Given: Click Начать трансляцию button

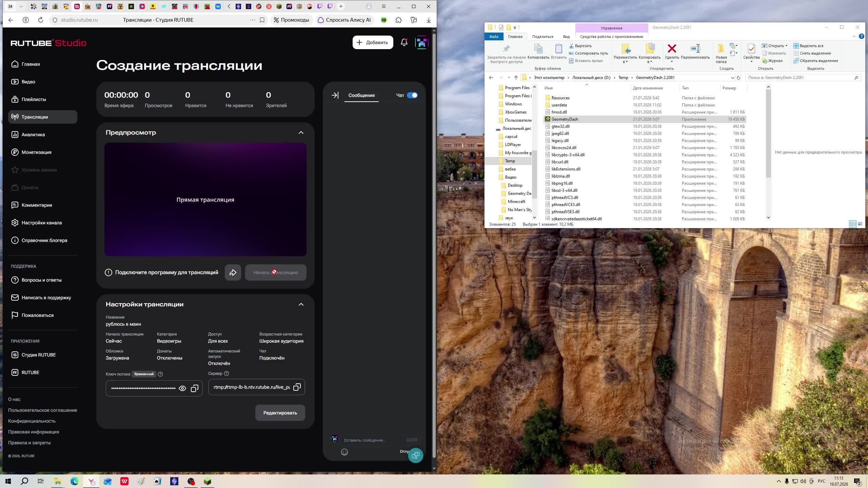Looking at the screenshot, I should (276, 272).
